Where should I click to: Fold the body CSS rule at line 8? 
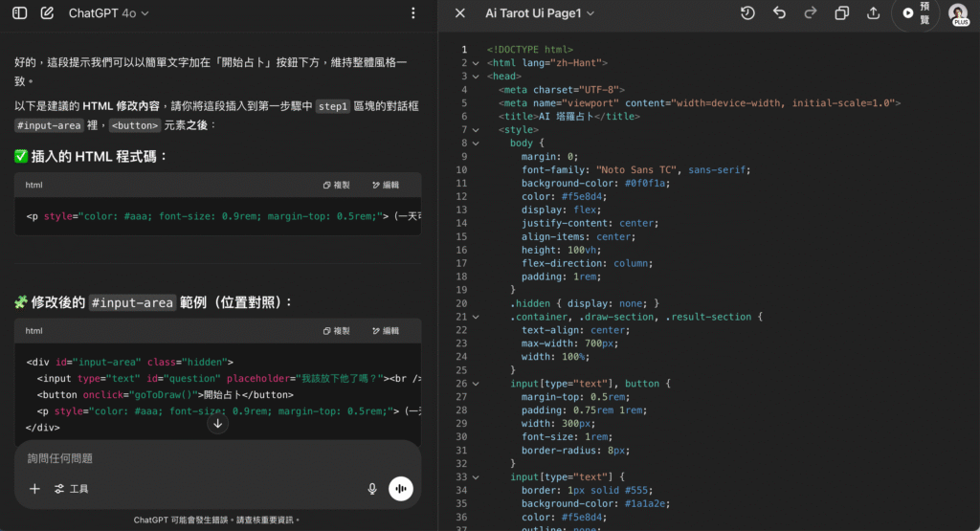pyautogui.click(x=476, y=143)
